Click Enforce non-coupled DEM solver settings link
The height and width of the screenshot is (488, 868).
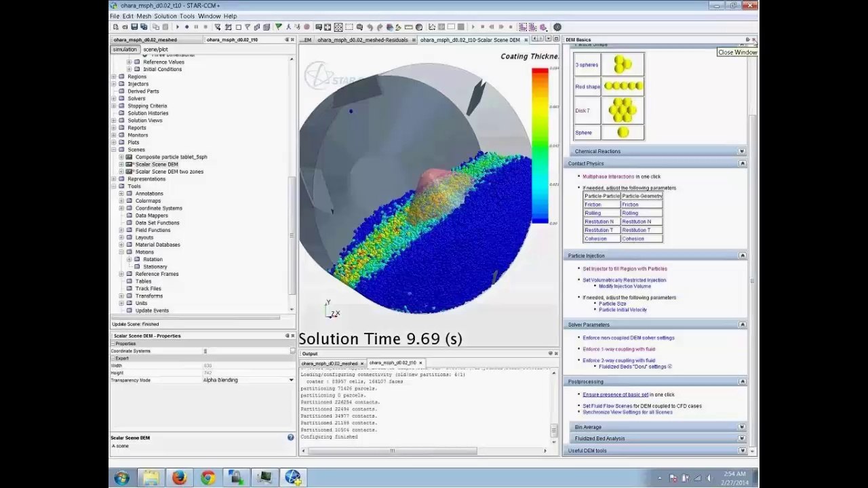click(629, 338)
